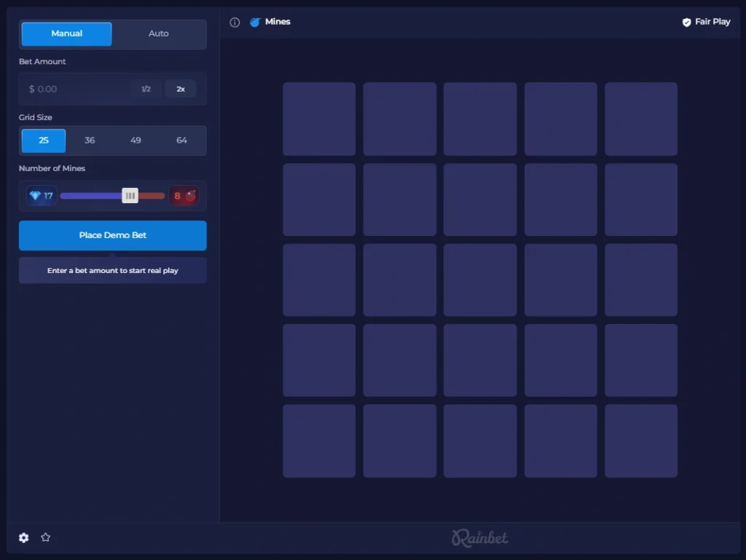This screenshot has height=560, width=746.
Task: Reveal fourth row, first column tile
Action: click(x=319, y=360)
